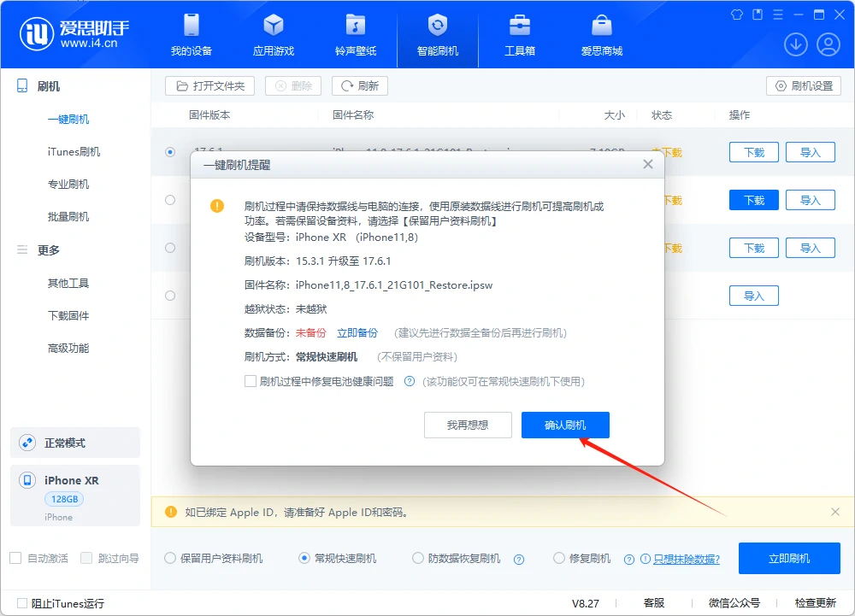Select 防数据恢复刷机 radio option
Image resolution: width=855 pixels, height=616 pixels.
418,558
